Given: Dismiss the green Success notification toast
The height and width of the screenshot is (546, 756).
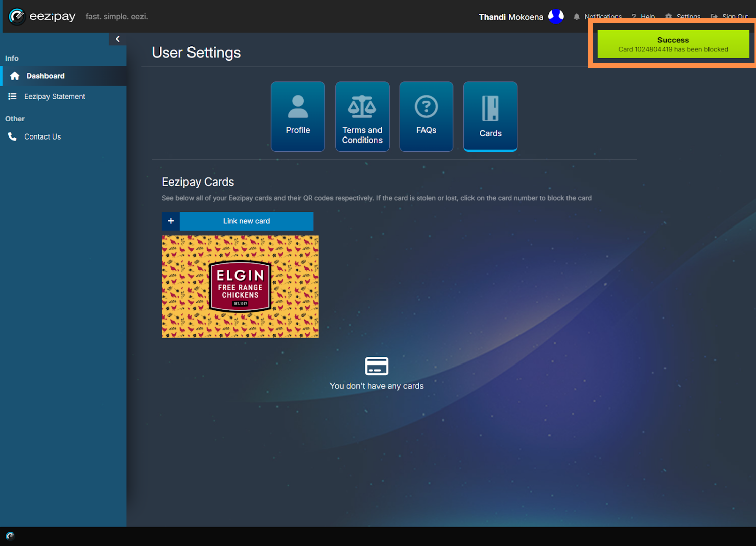Looking at the screenshot, I should [673, 44].
